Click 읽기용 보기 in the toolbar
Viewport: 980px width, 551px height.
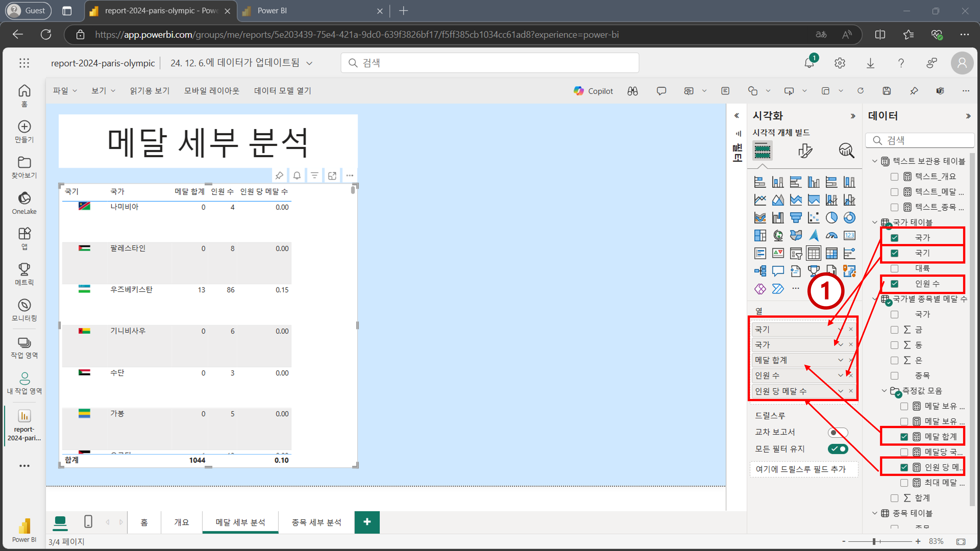149,91
